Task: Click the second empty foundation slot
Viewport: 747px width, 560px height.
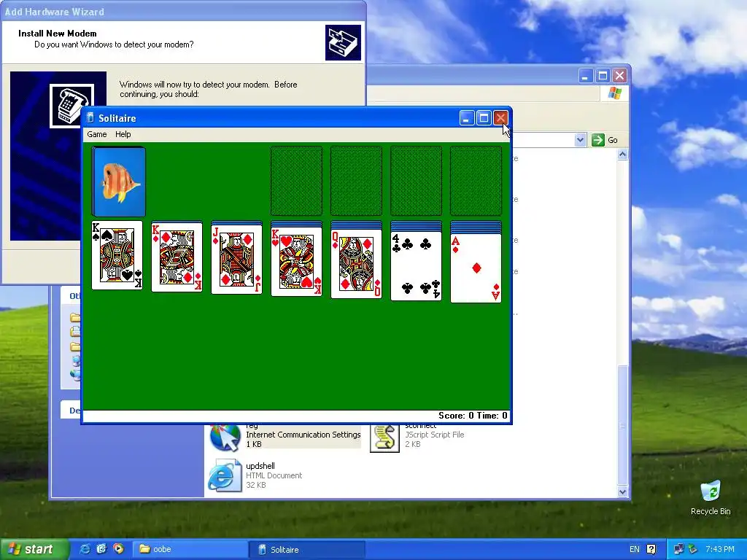Action: click(356, 181)
